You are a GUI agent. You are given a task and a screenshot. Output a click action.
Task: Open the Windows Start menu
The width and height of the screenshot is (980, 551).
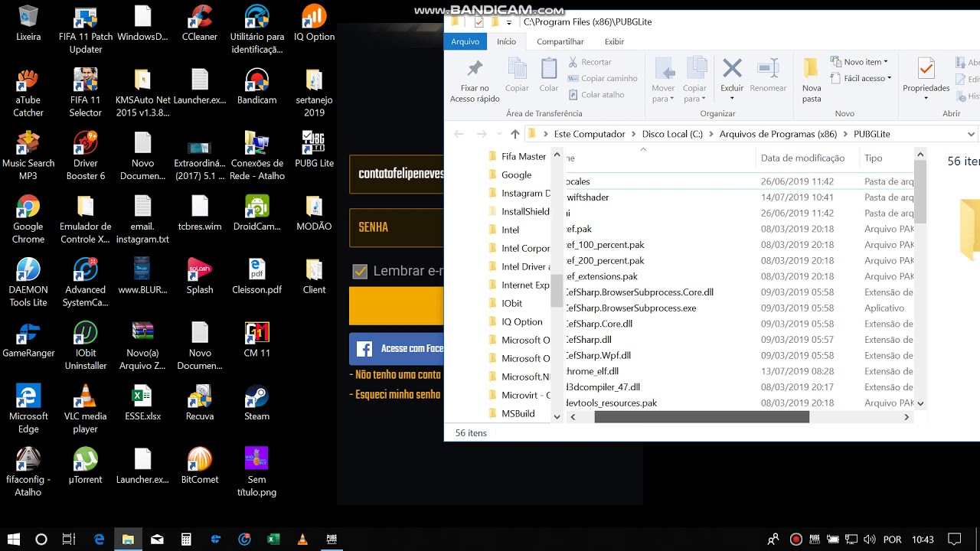click(13, 540)
